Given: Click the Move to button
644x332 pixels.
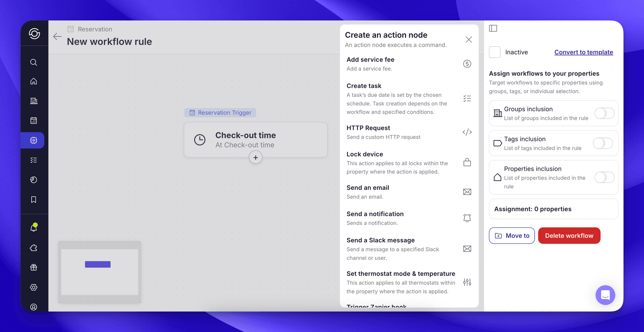Looking at the screenshot, I should click(512, 235).
